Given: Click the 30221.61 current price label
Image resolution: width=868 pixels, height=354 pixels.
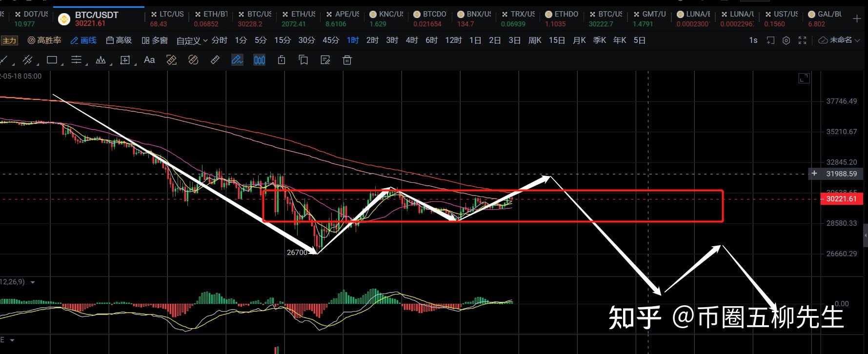Looking at the screenshot, I should [x=842, y=199].
